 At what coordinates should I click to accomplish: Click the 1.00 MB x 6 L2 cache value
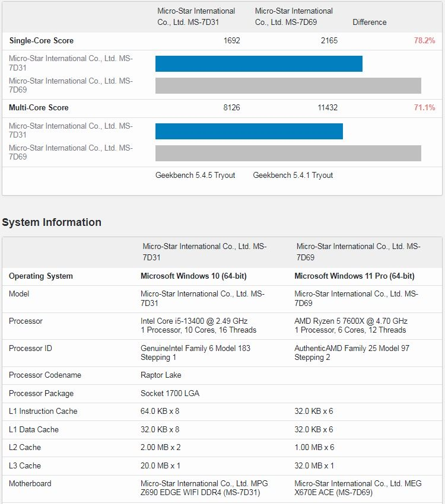[x=314, y=448]
